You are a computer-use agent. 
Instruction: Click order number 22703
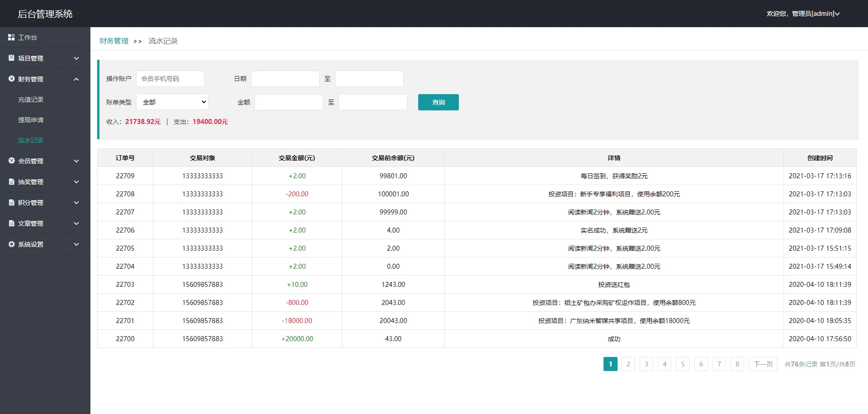125,285
